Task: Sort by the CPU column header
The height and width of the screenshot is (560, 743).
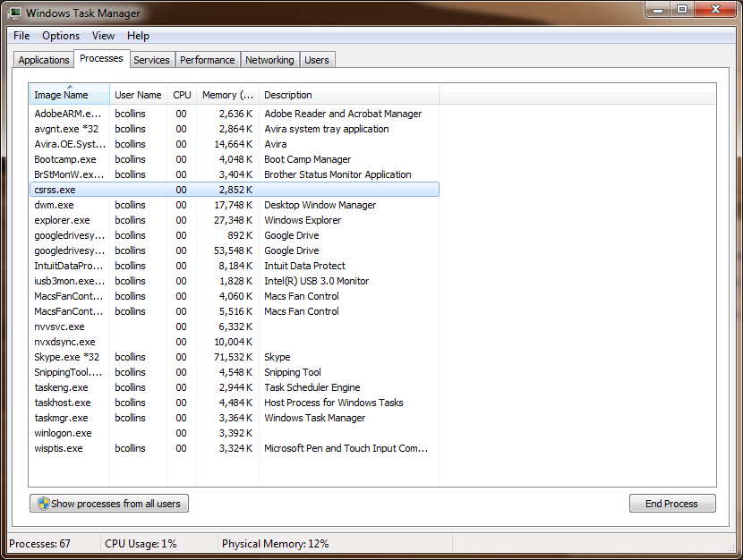Action: click(x=182, y=94)
